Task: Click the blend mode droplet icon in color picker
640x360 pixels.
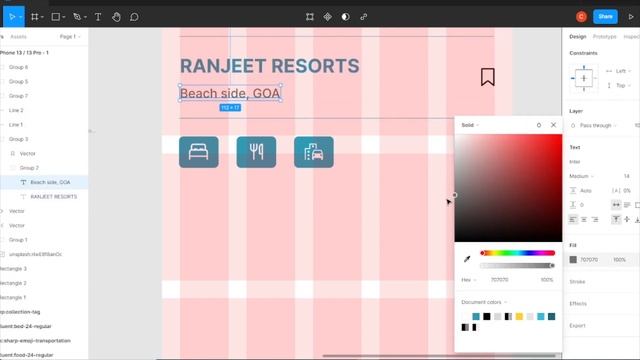Action: (x=539, y=125)
